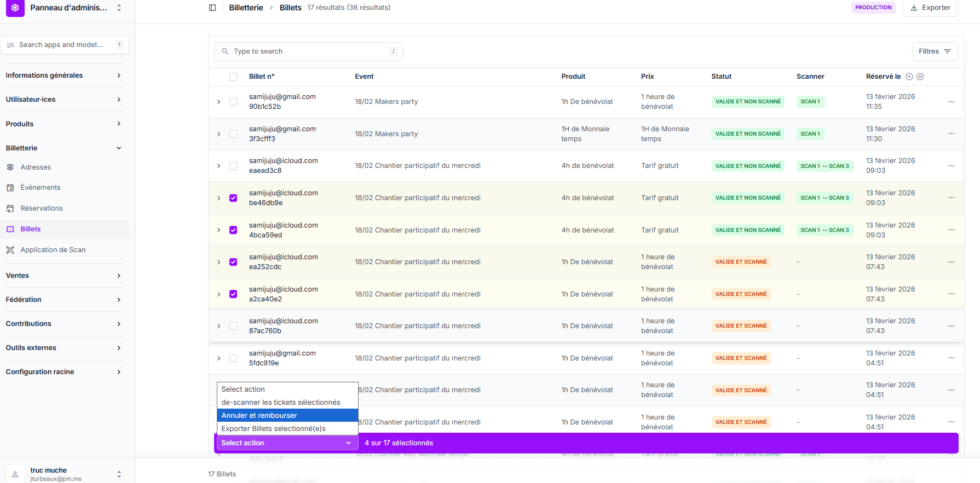Go to Réservations in sidebar
980x483 pixels.
coord(42,208)
